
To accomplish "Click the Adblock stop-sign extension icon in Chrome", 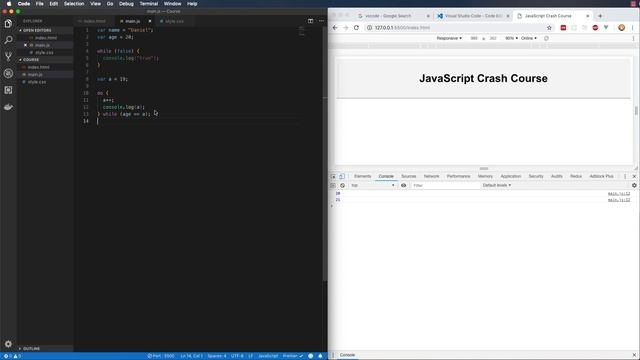I will (x=595, y=28).
